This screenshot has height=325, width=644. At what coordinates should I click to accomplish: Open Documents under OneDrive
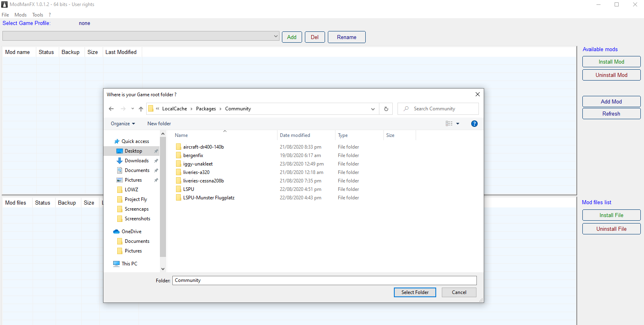pyautogui.click(x=137, y=241)
